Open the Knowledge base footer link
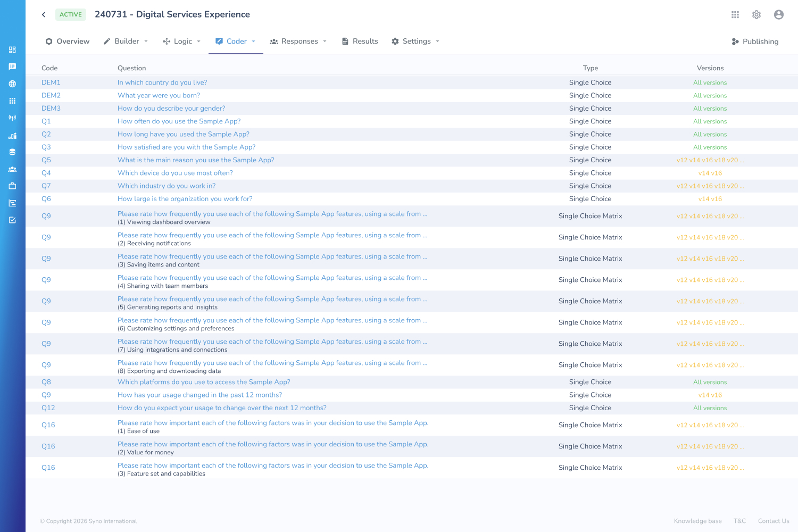Image resolution: width=798 pixels, height=532 pixels. (x=698, y=521)
